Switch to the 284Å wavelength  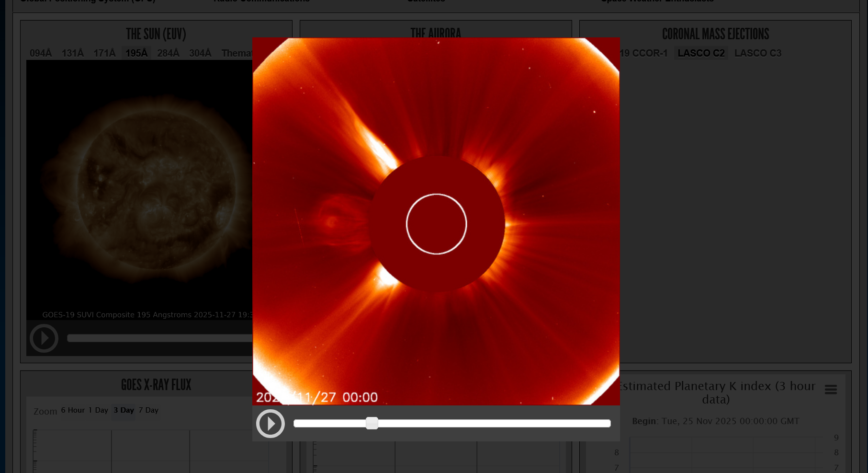click(168, 53)
